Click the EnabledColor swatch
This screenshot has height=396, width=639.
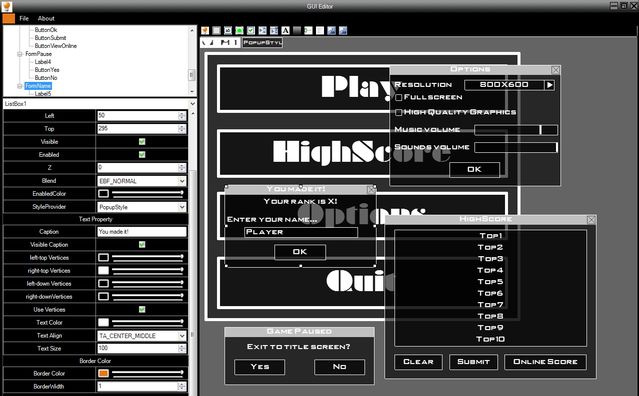point(104,194)
